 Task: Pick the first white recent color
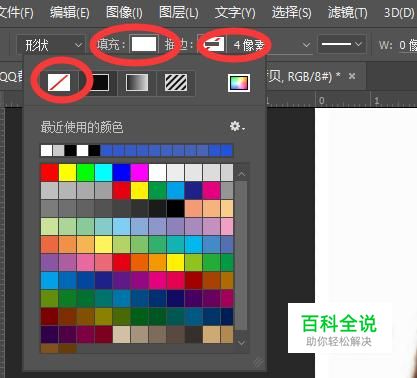46,150
